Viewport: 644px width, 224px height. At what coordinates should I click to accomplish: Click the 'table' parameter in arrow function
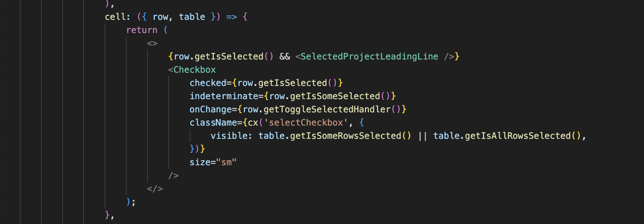[192, 17]
